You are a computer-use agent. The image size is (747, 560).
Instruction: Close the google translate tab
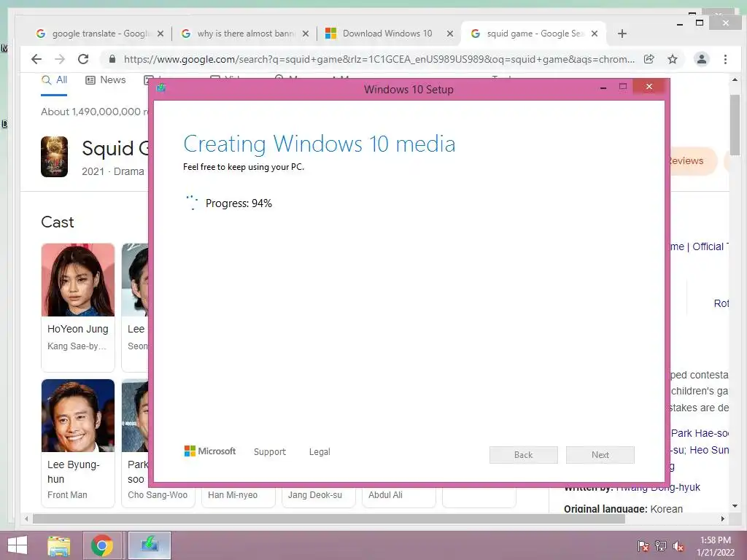160,34
